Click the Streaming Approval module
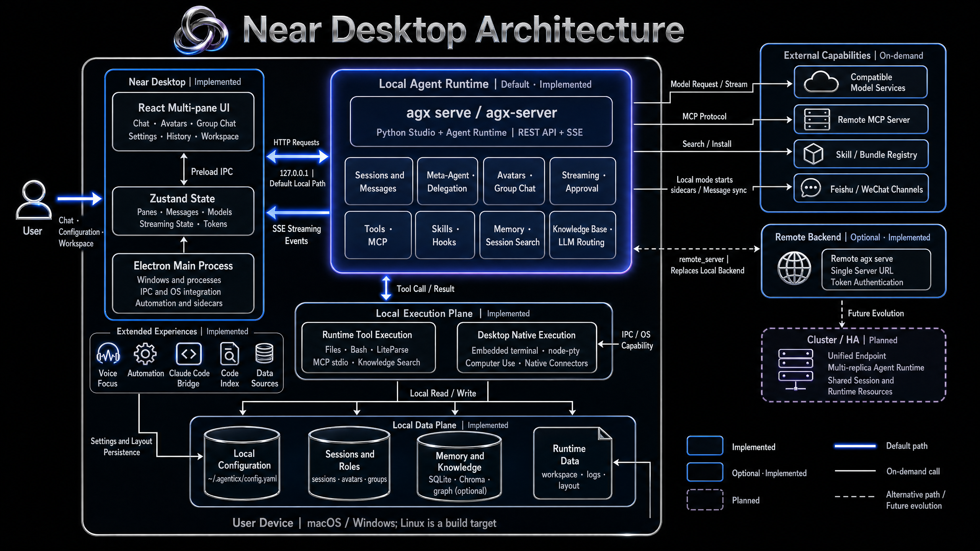Image resolution: width=980 pixels, height=551 pixels. pos(583,181)
